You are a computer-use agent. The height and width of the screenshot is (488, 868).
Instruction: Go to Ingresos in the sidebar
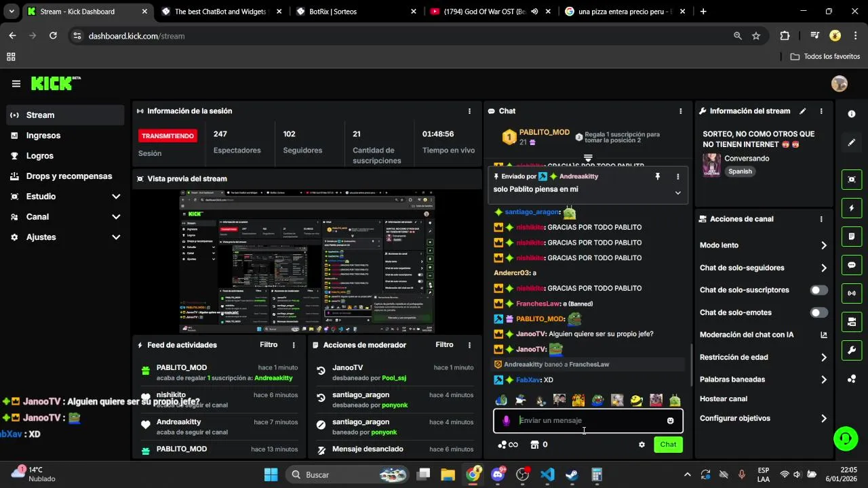tap(66, 136)
